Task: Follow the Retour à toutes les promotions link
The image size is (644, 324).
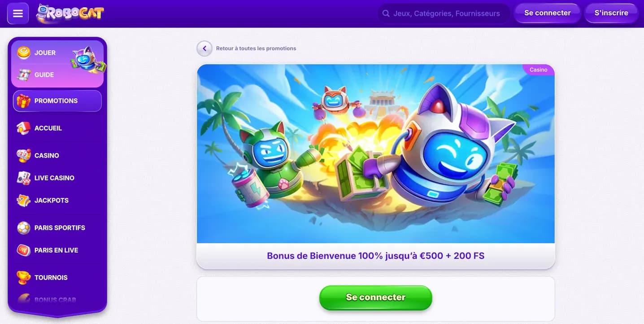Action: (256, 48)
